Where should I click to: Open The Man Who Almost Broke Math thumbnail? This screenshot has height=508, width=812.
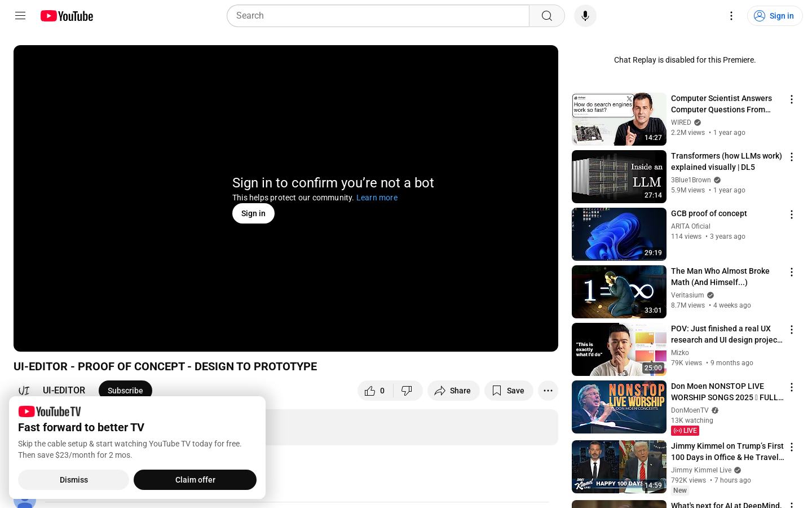tap(619, 292)
